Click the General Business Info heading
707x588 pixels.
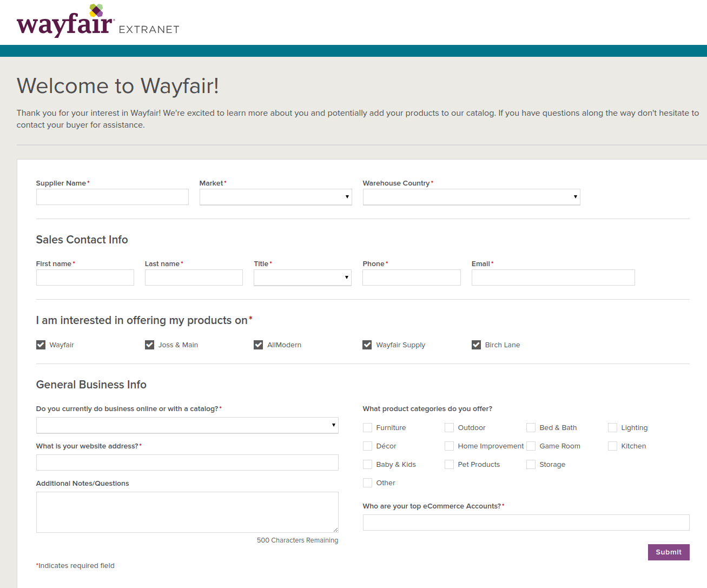(91, 385)
